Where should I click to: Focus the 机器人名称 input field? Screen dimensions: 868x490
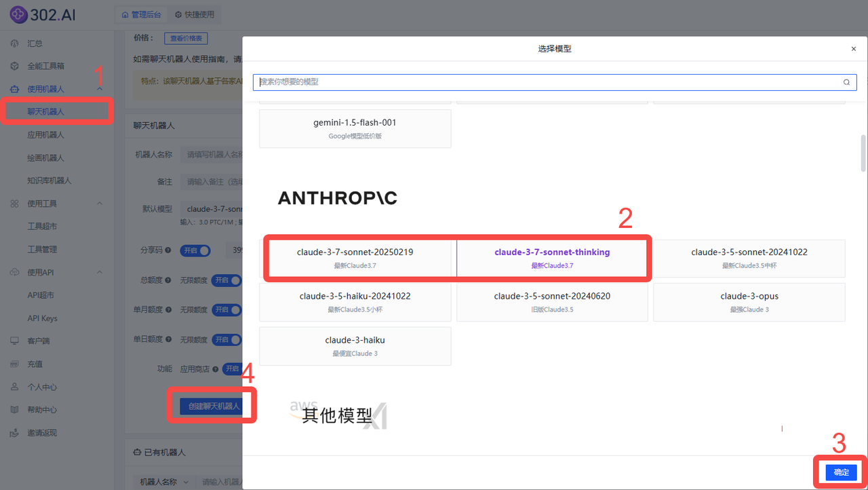[212, 154]
